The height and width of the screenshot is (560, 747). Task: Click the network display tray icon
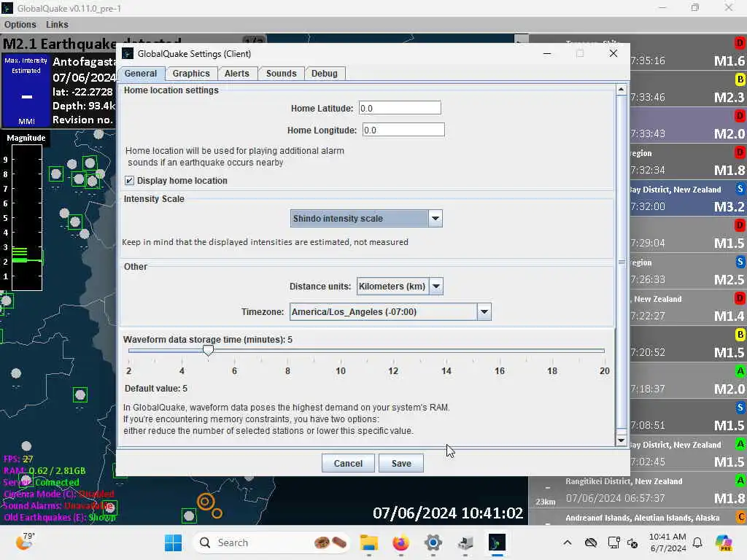(614, 542)
